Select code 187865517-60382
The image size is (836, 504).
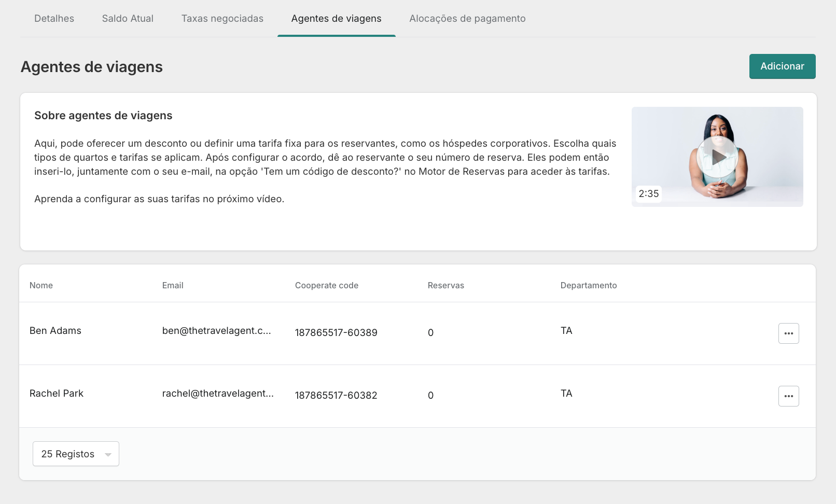(336, 396)
